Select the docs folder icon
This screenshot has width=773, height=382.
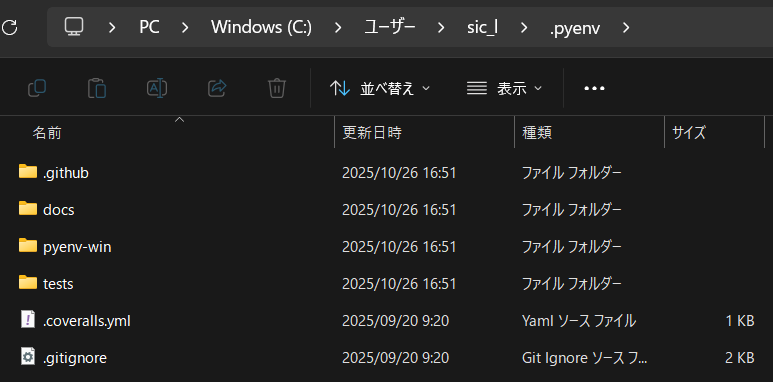[28, 208]
